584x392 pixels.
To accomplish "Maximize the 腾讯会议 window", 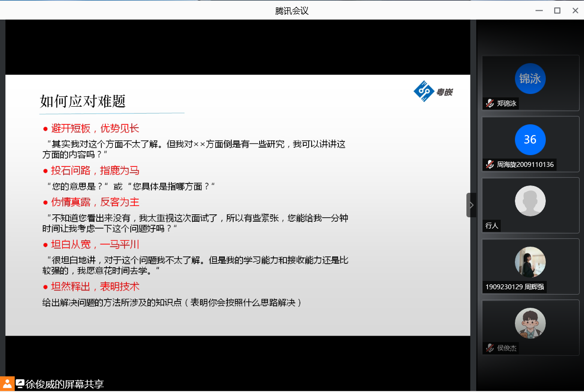I will (x=557, y=10).
